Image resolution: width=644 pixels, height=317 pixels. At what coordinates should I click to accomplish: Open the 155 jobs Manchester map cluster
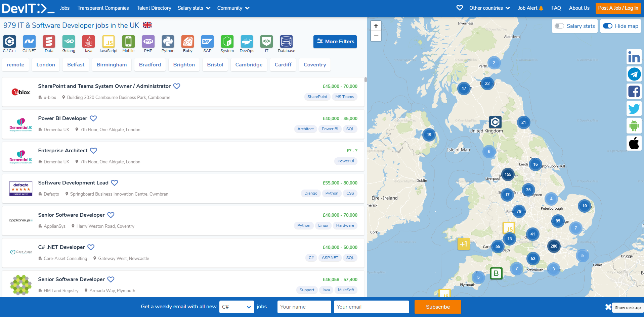(508, 174)
